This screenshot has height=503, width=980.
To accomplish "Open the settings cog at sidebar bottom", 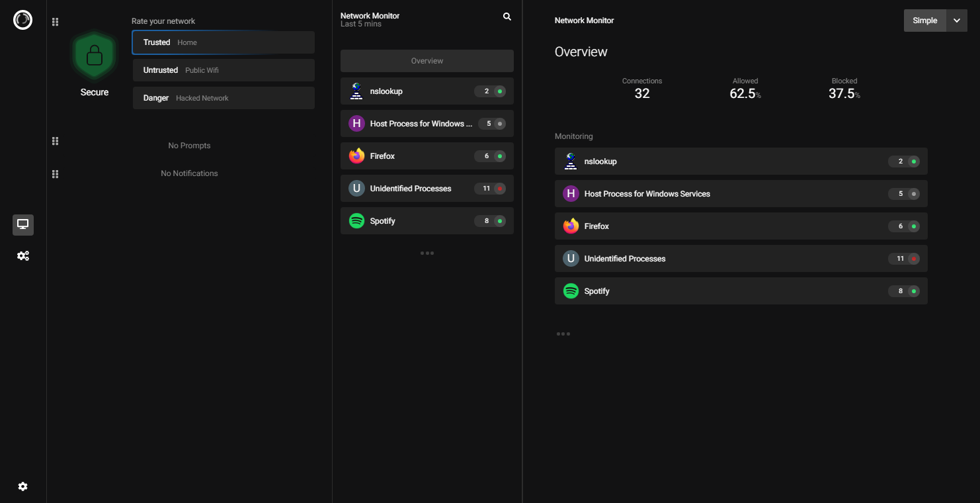I will 23,486.
